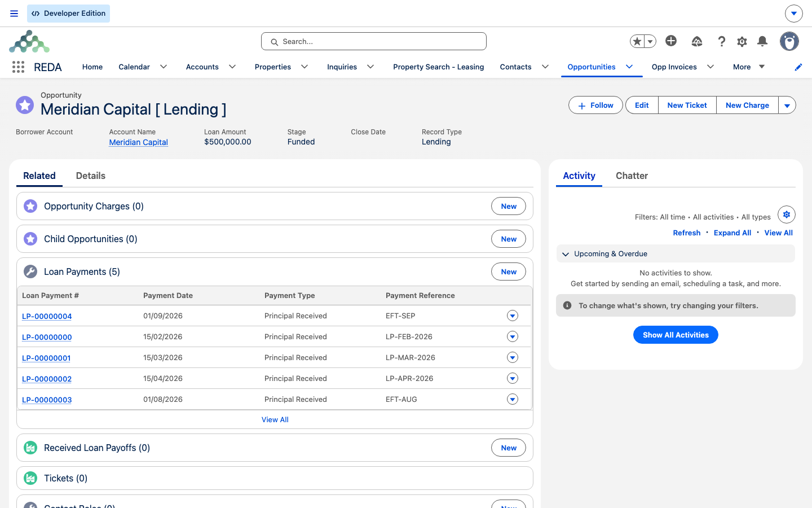The width and height of the screenshot is (812, 508).
Task: Open the Setup gear icon
Action: coord(742,41)
